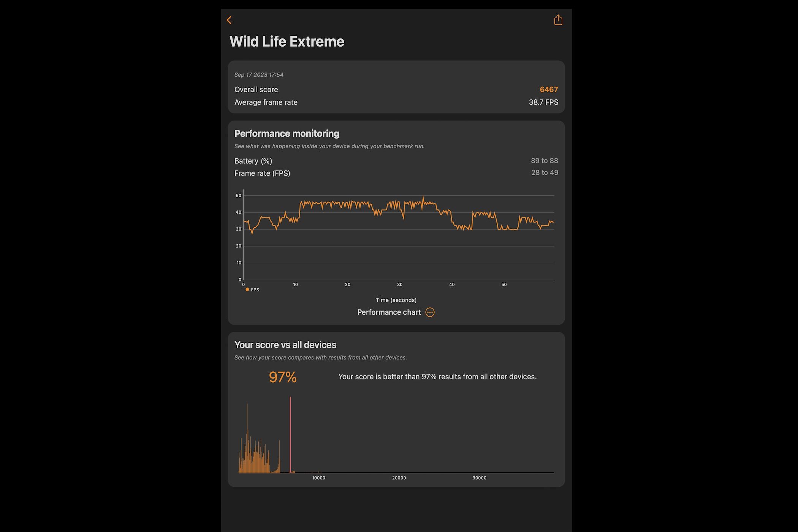Click the overall score value 6467

pyautogui.click(x=549, y=89)
